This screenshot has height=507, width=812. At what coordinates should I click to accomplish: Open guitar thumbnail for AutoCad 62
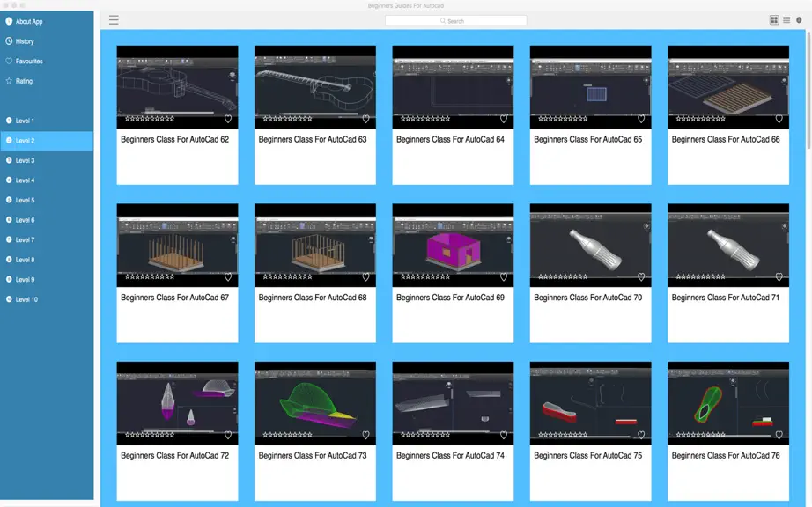point(177,85)
